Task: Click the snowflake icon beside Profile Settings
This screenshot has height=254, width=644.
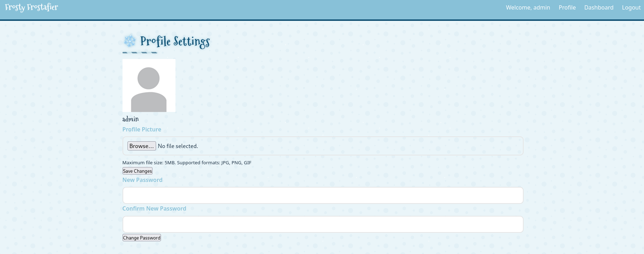Action: pos(130,41)
